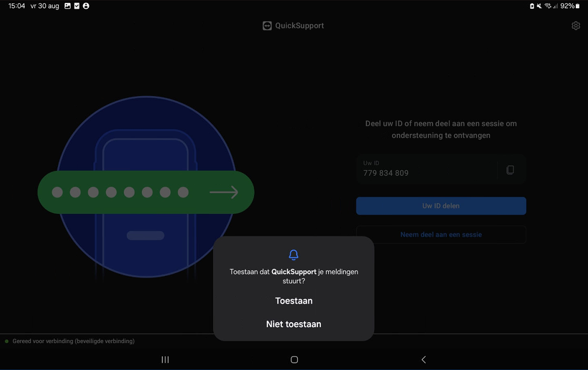Click the QuickSupport logo icon
The height and width of the screenshot is (370, 588).
(267, 26)
